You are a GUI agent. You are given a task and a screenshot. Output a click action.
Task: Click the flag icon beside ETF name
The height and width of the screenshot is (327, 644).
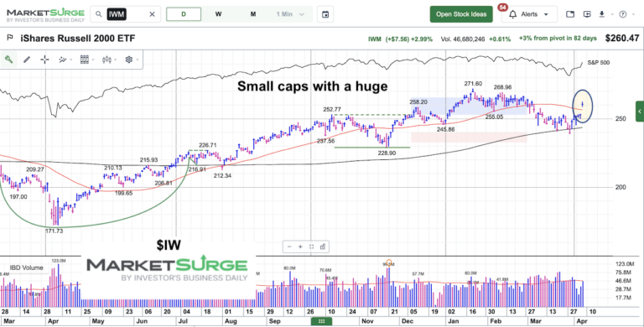click(x=10, y=39)
